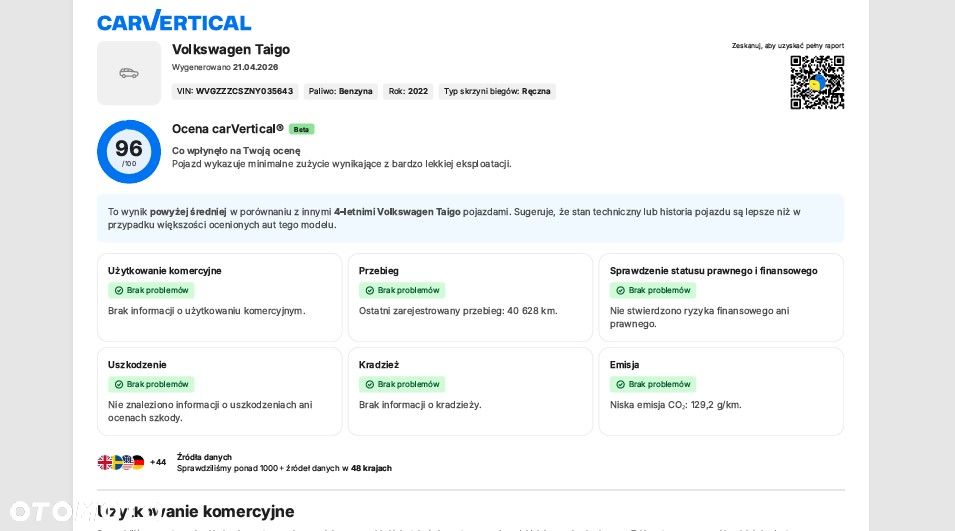Click the car placeholder thumbnail

[129, 73]
